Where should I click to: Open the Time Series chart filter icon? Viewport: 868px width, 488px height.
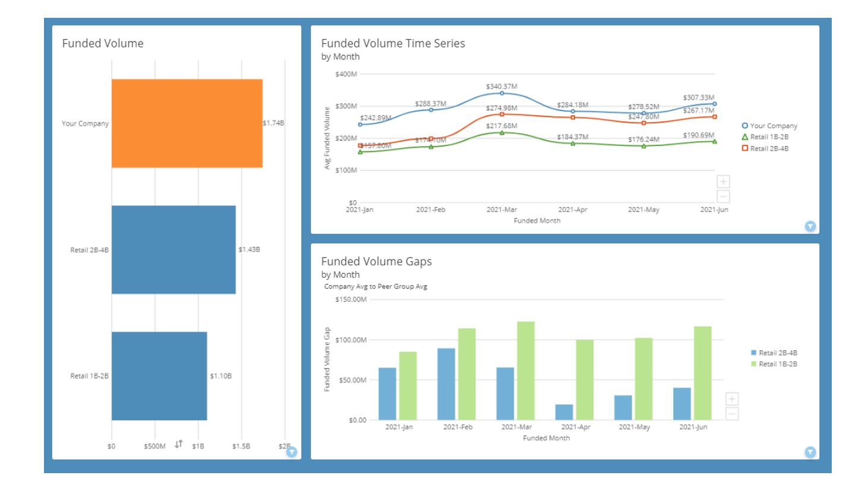tap(810, 226)
